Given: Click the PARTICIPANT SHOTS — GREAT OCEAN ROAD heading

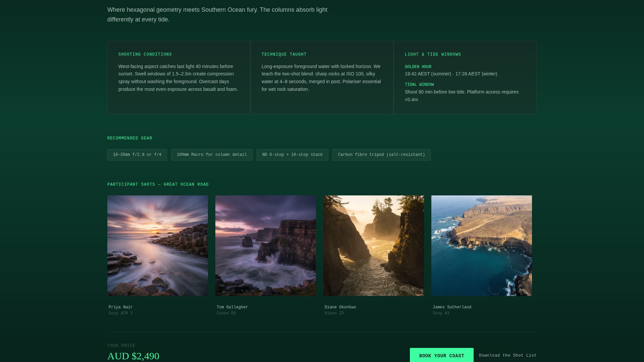Looking at the screenshot, I should click(158, 184).
